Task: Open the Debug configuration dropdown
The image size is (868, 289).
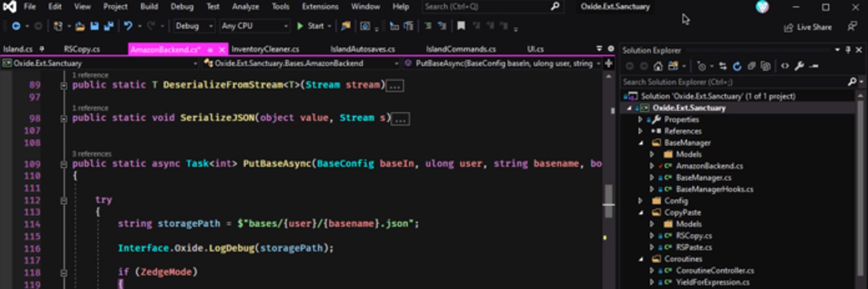Action: [193, 26]
